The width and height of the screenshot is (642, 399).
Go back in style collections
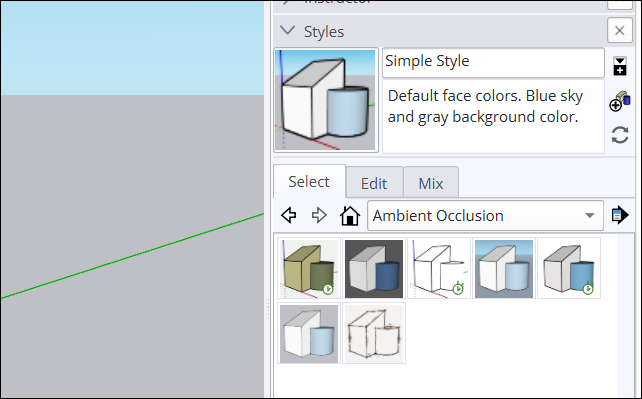coord(289,215)
